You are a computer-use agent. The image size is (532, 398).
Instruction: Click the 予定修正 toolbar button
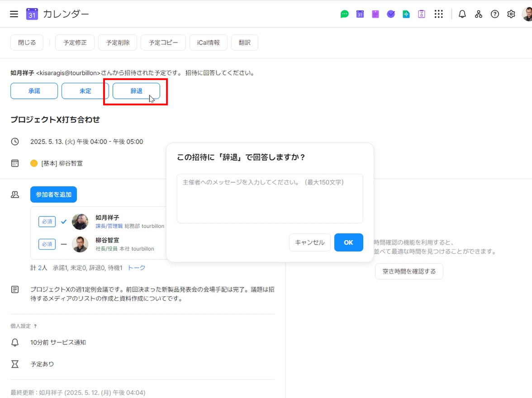(75, 43)
